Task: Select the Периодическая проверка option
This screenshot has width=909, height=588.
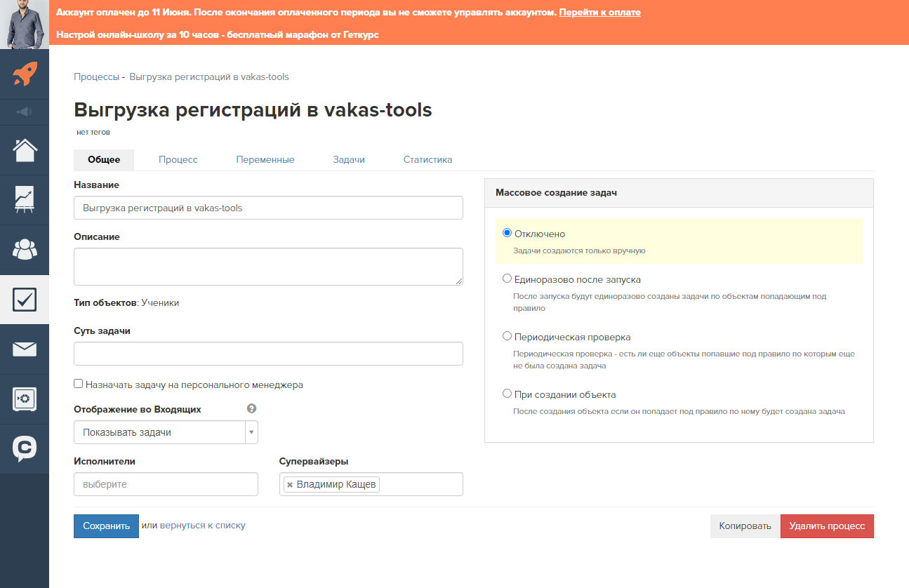Action: coord(507,335)
